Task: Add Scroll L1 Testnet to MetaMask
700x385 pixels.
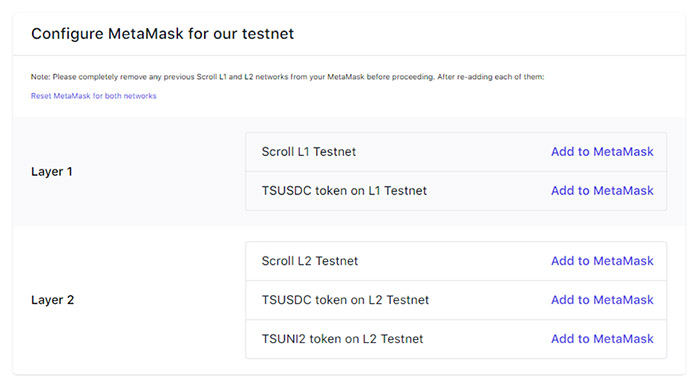Action: pos(602,152)
